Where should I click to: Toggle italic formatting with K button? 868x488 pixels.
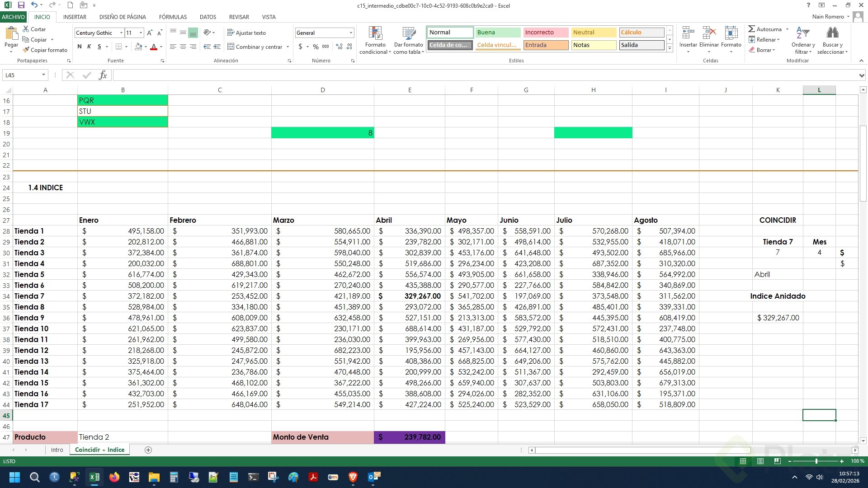point(89,47)
